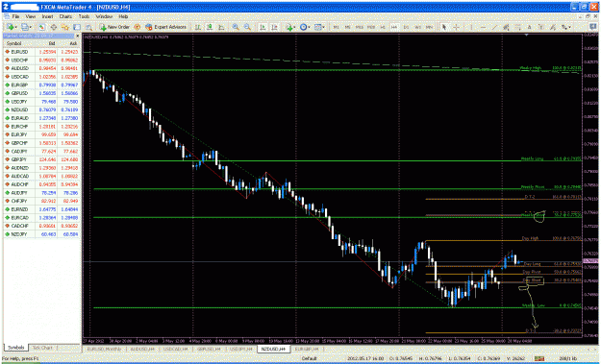601x364 pixels.
Task: Select NZDUSD row in Market Watch
Action: point(41,109)
